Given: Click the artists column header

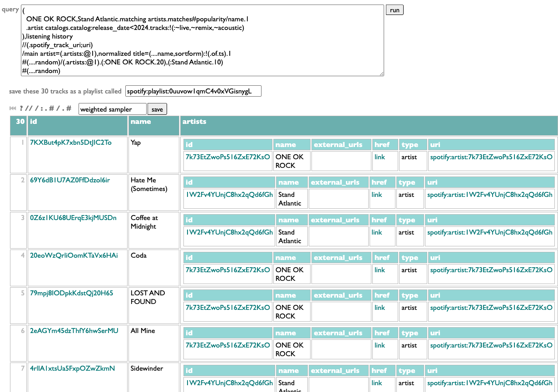Looking at the screenshot, I should click(x=369, y=126).
